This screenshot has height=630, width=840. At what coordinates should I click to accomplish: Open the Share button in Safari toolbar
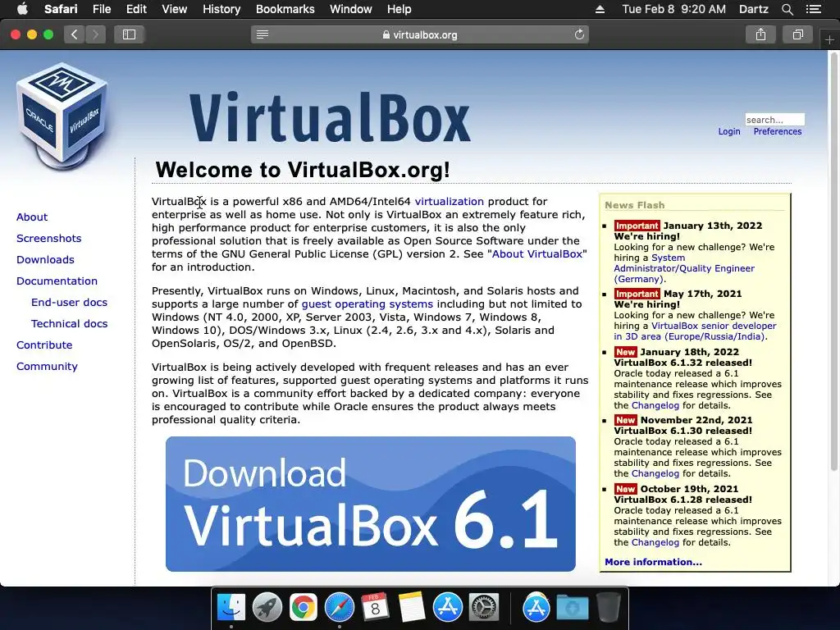pyautogui.click(x=760, y=34)
